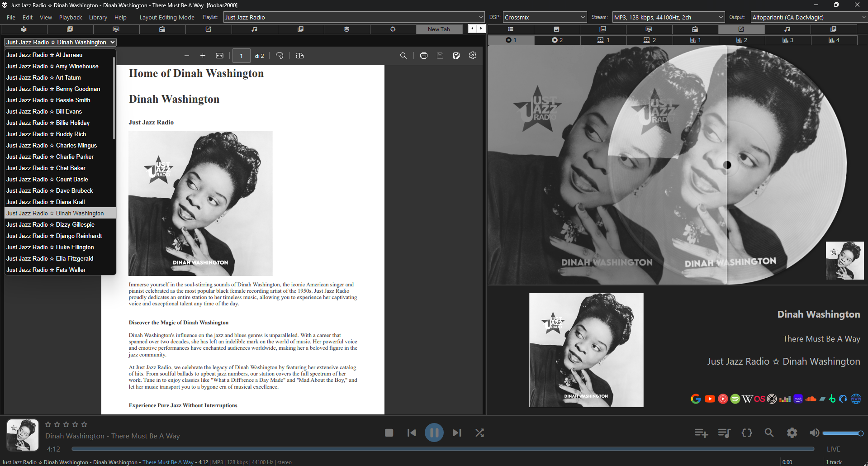Viewport: 868px width, 466px height.
Task: Click the playback seek bar
Action: tap(443, 449)
